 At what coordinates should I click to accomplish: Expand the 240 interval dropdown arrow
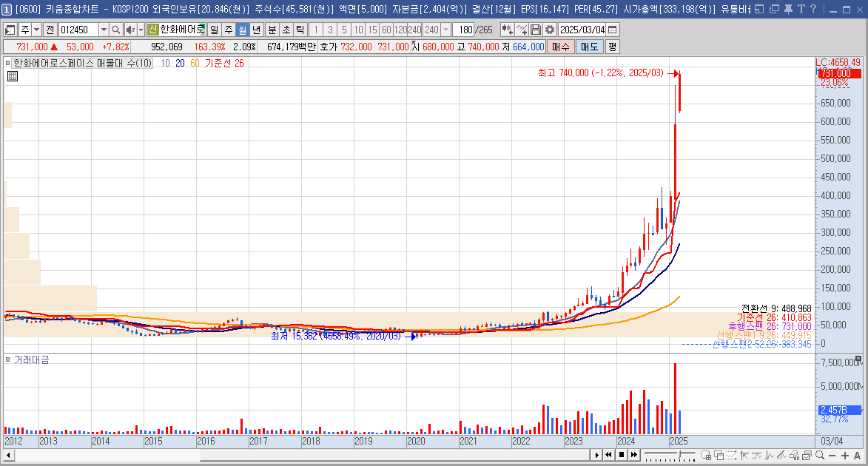[445, 30]
